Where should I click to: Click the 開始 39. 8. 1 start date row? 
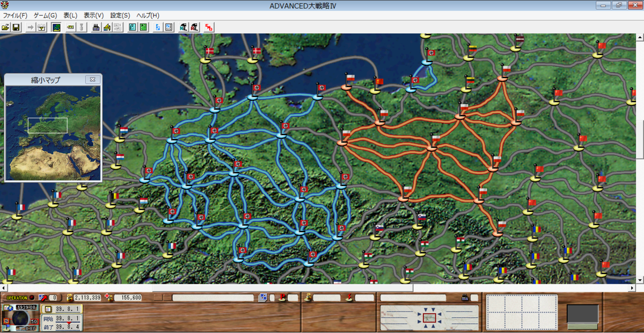tap(61, 318)
